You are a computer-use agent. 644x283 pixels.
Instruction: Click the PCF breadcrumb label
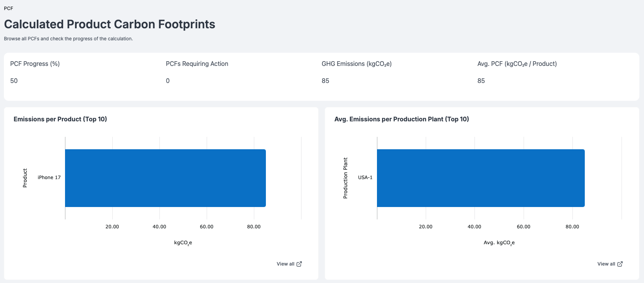click(9, 8)
